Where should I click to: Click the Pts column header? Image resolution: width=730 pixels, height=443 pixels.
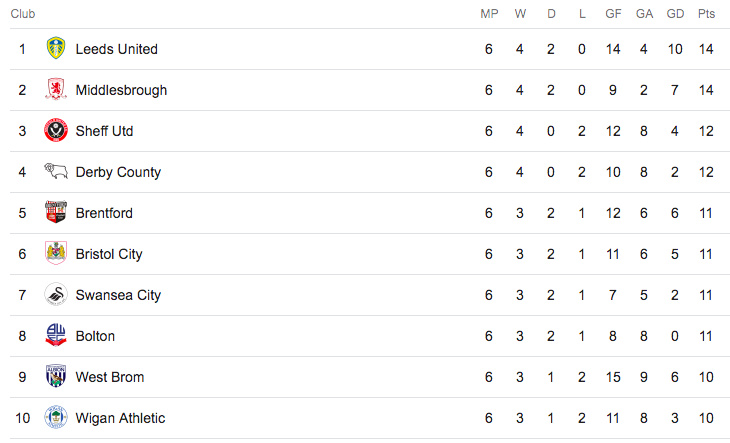[x=706, y=14]
